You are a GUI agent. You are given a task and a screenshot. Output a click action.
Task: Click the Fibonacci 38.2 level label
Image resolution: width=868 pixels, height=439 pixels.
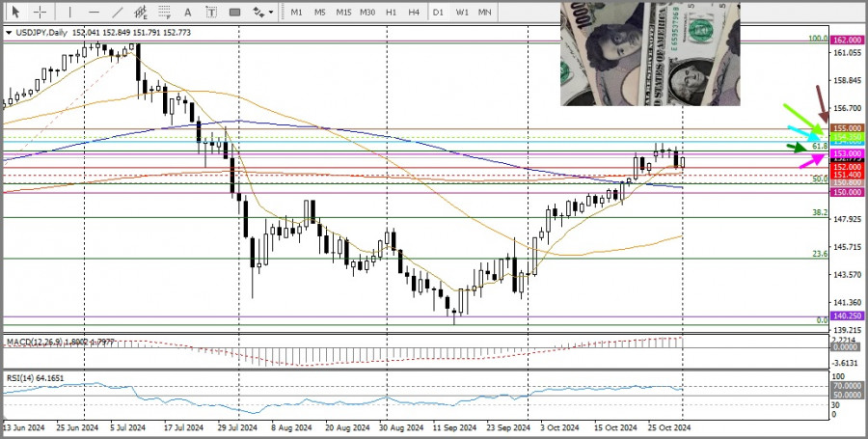pyautogui.click(x=820, y=212)
